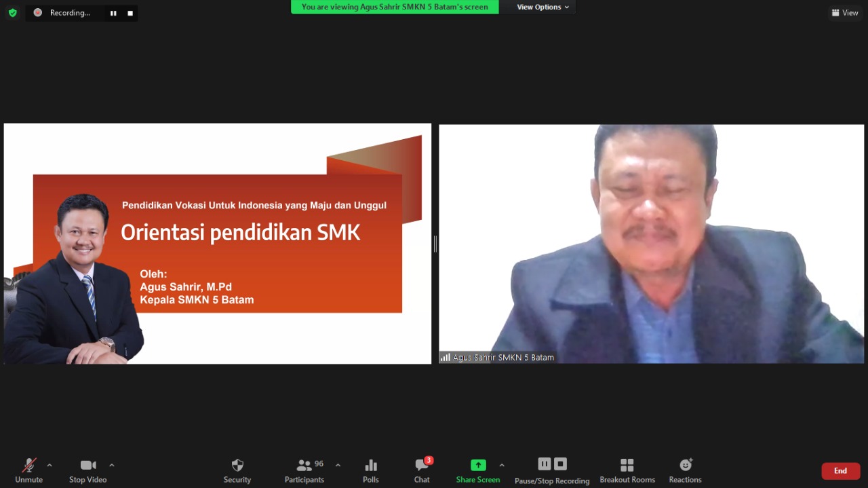Click the Chat unread badge showing 3
The height and width of the screenshot is (488, 868).
pos(429,460)
